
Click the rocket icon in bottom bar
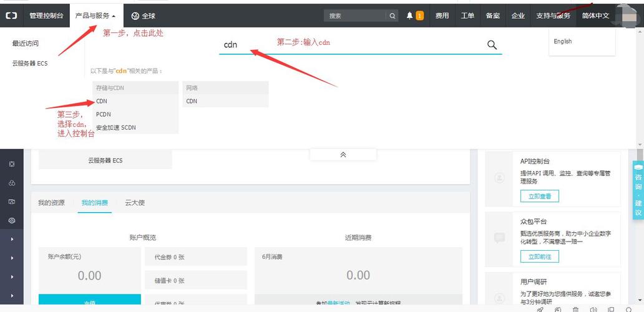(x=540, y=310)
